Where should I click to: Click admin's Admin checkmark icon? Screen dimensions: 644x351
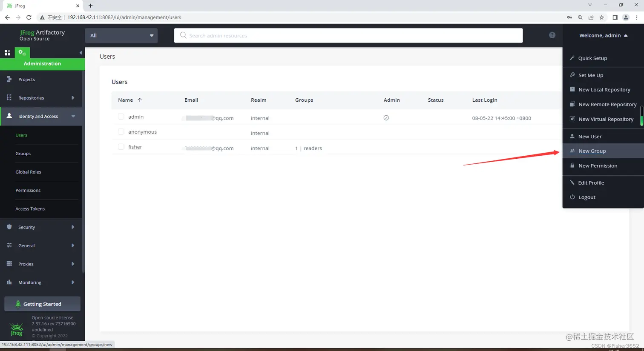[386, 118]
